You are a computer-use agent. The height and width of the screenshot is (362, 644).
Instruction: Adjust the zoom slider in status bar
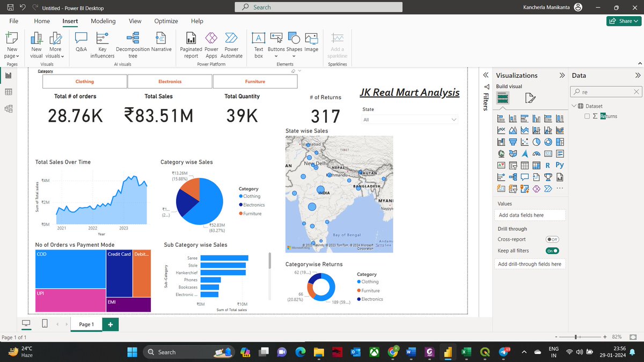coord(575,337)
